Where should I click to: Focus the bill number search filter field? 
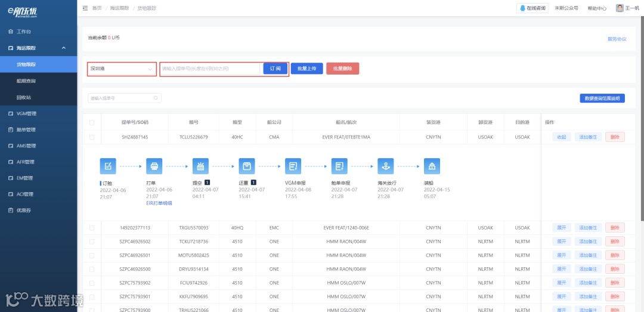125,98
